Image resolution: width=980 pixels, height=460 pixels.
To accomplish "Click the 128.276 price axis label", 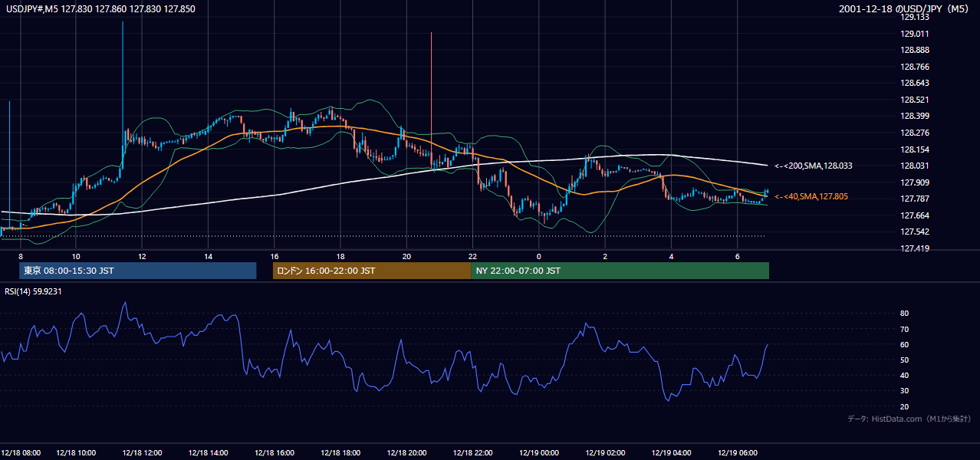I will click(x=915, y=133).
